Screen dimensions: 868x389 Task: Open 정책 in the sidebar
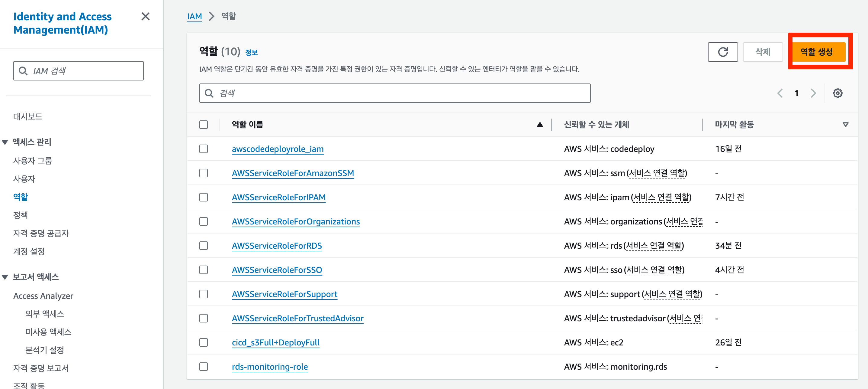pos(21,215)
